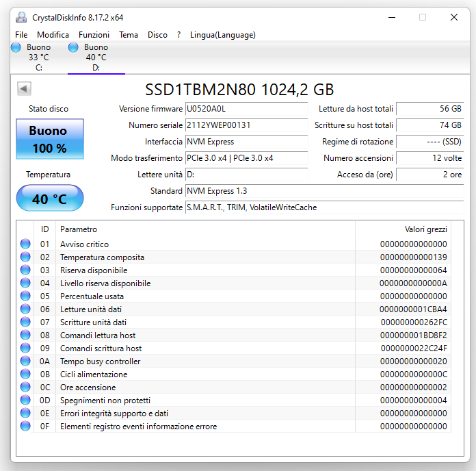Click the Interfaccia field NVM Express
The image size is (476, 471).
point(246,142)
